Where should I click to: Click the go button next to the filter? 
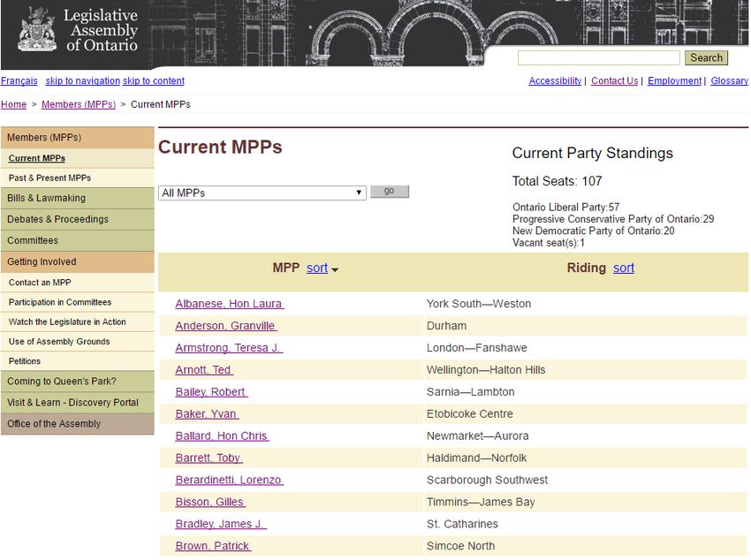(x=390, y=192)
